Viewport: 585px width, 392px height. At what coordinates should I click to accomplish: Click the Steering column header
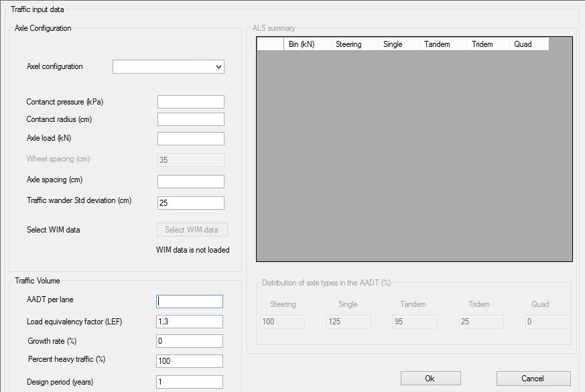click(354, 44)
